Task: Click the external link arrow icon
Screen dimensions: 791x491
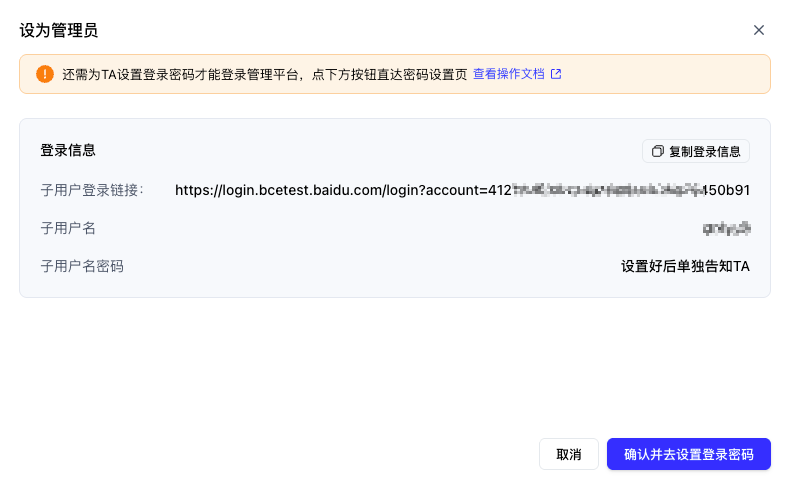Action: (x=556, y=74)
